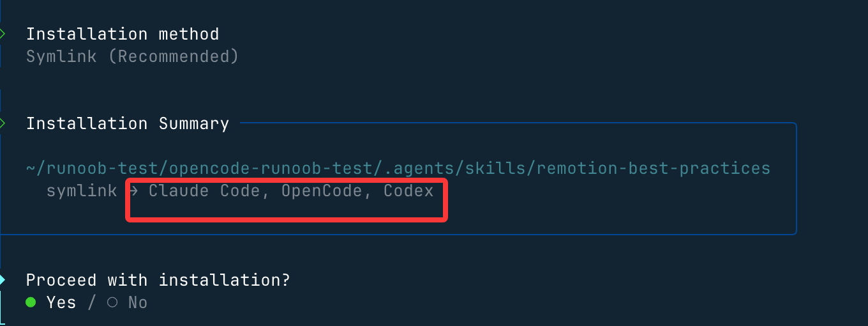
Task: Click the "Installation method" heading
Action: 123,34
